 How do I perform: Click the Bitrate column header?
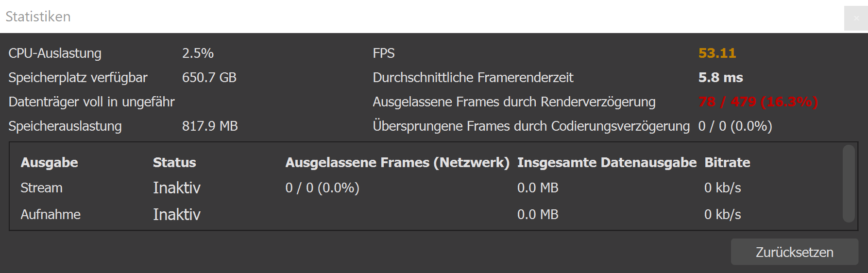pos(727,162)
